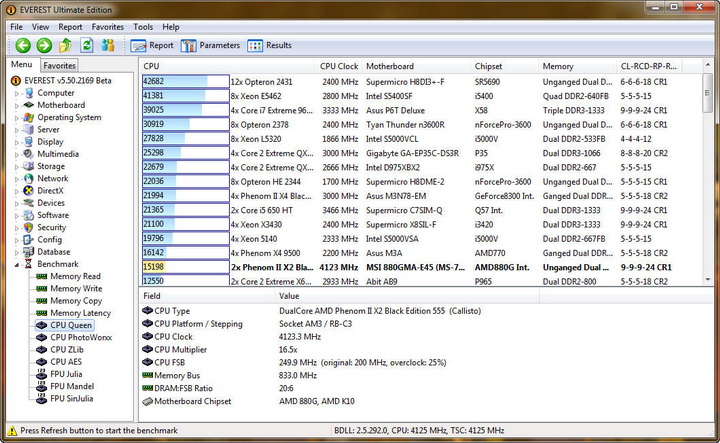This screenshot has height=443, width=720.
Task: Select the Motherboard tree item
Action: click(61, 105)
